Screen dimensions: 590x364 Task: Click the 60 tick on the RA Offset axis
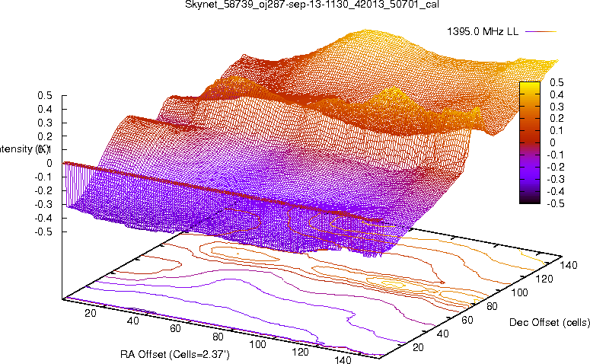(x=175, y=328)
